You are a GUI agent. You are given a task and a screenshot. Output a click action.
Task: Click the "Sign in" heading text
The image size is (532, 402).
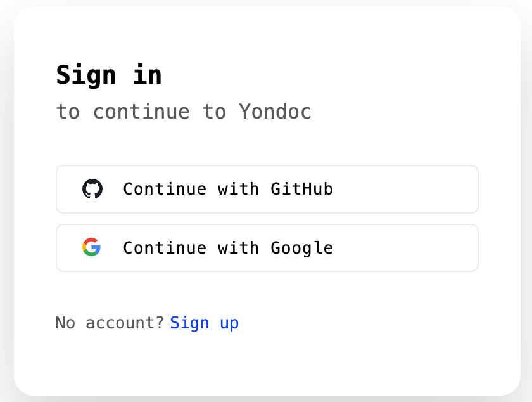click(109, 75)
